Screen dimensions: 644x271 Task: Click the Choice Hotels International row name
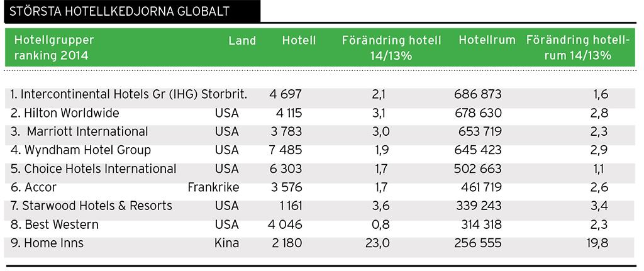coord(93,169)
